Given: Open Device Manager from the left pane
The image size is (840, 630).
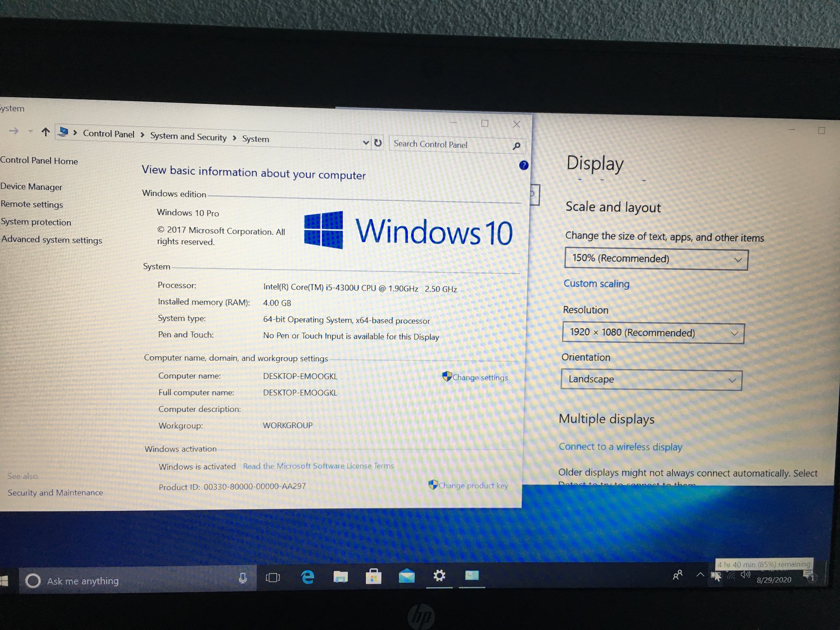Looking at the screenshot, I should pos(31,187).
